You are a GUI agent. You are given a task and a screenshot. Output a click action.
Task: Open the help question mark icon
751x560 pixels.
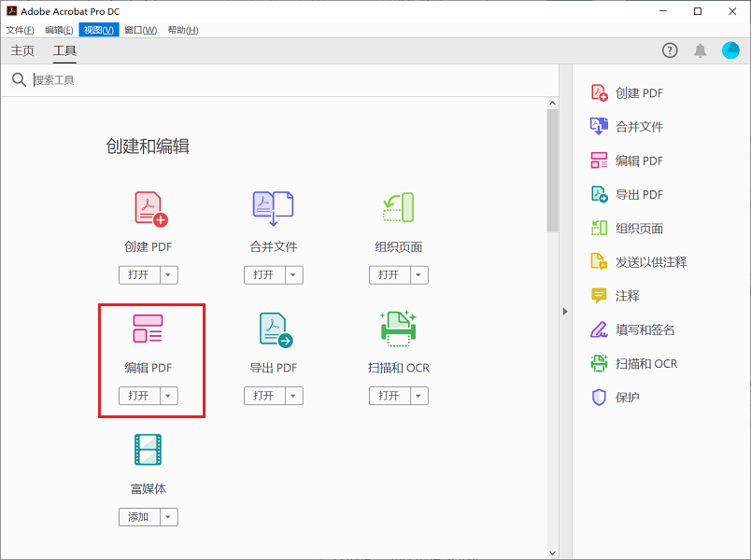coord(670,50)
